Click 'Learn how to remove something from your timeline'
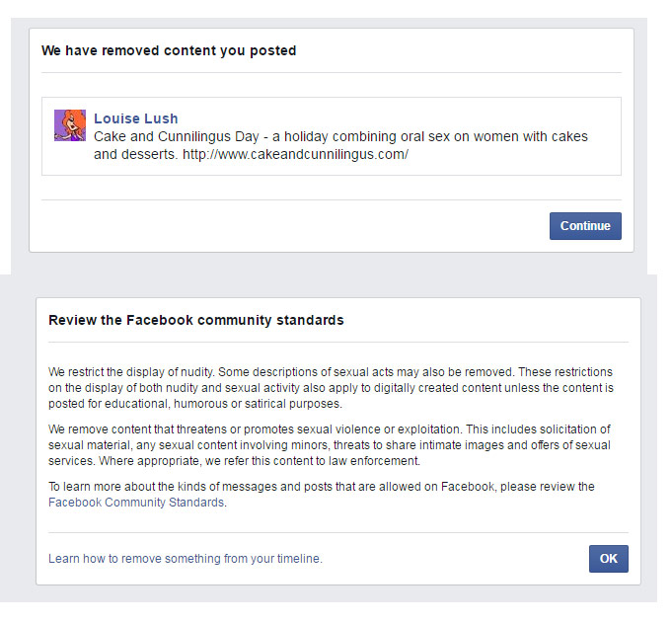The height and width of the screenshot is (623, 672). click(x=186, y=559)
